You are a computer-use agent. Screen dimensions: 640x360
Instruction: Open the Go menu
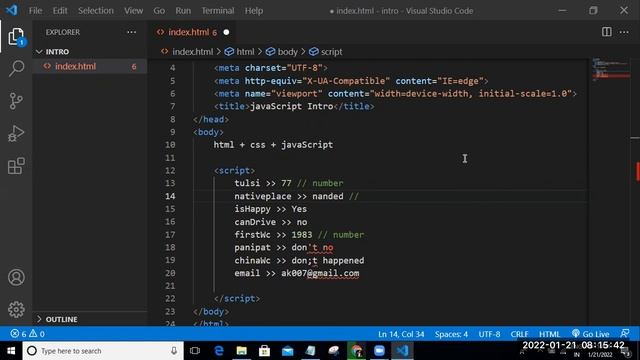point(159,11)
